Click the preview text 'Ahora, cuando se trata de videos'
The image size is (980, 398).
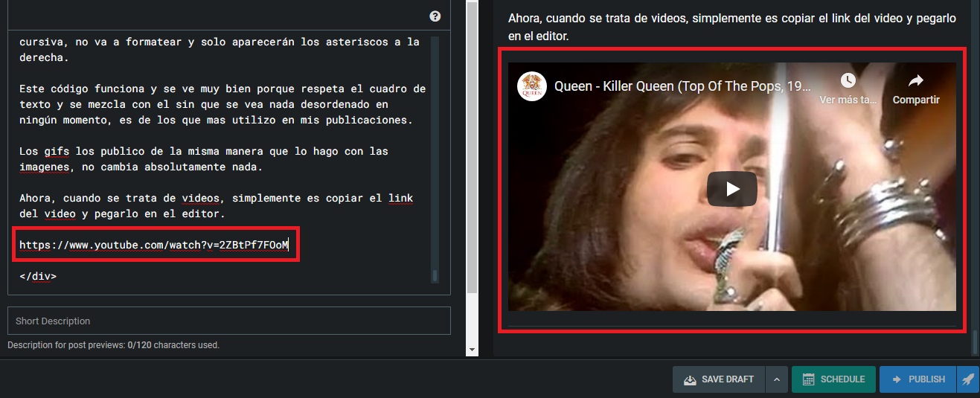(732, 27)
